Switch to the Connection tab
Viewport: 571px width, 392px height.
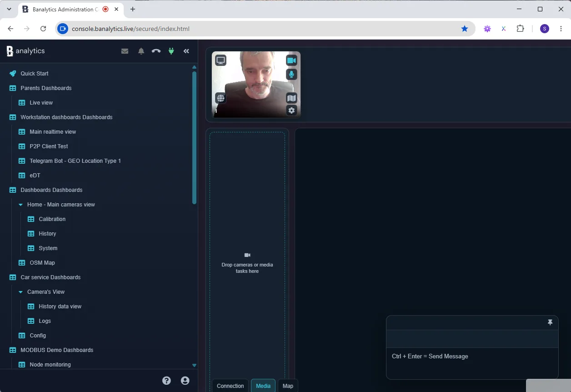[230, 386]
